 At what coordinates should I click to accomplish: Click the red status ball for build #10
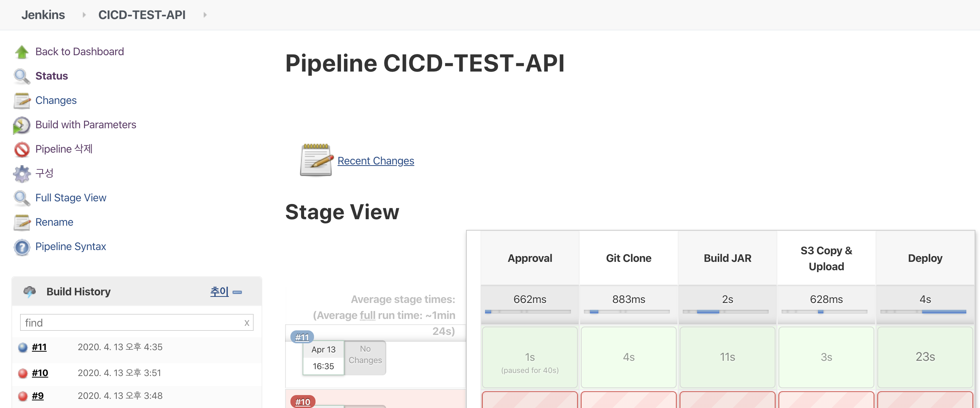(x=23, y=373)
